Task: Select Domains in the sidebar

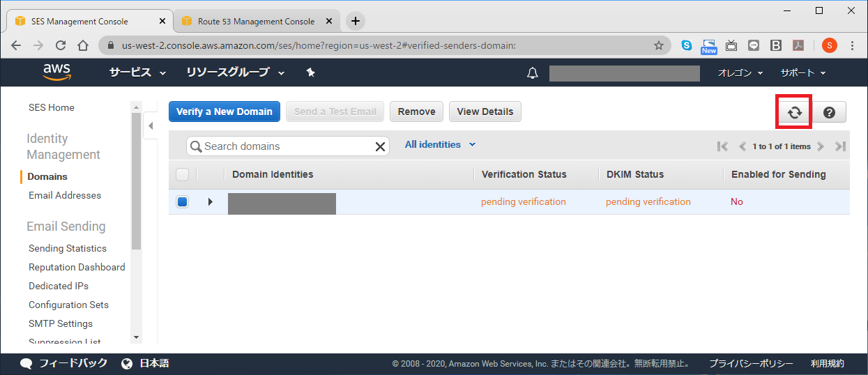Action: (x=47, y=176)
